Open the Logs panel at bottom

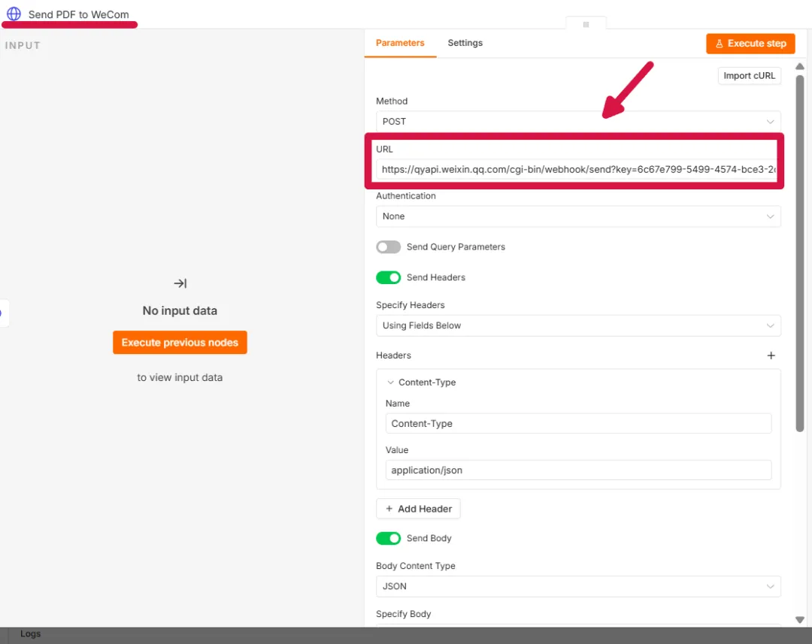(x=30, y=633)
